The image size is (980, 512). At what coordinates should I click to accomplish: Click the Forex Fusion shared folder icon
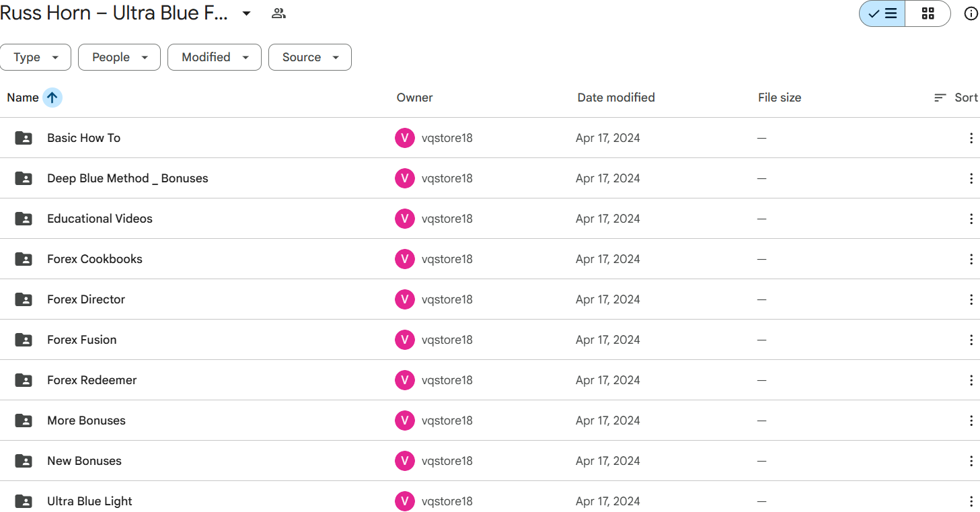tap(24, 340)
